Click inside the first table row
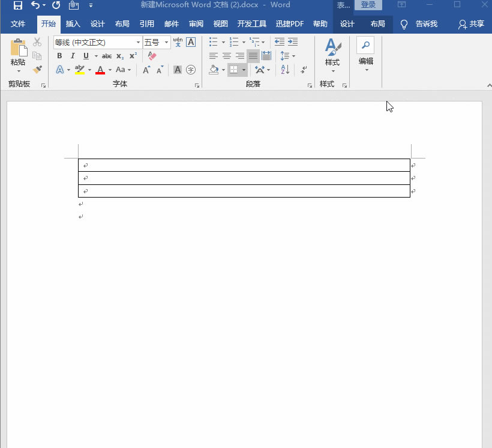This screenshot has width=492, height=448. [x=240, y=165]
